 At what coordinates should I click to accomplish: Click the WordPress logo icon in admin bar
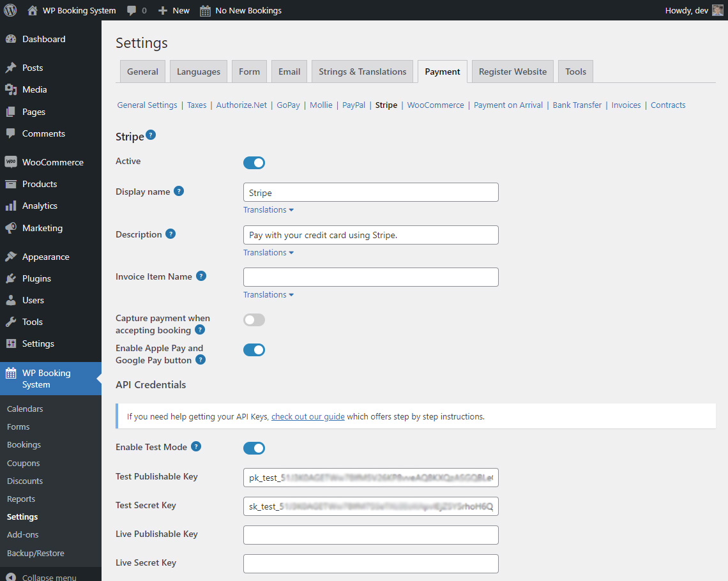[x=10, y=10]
